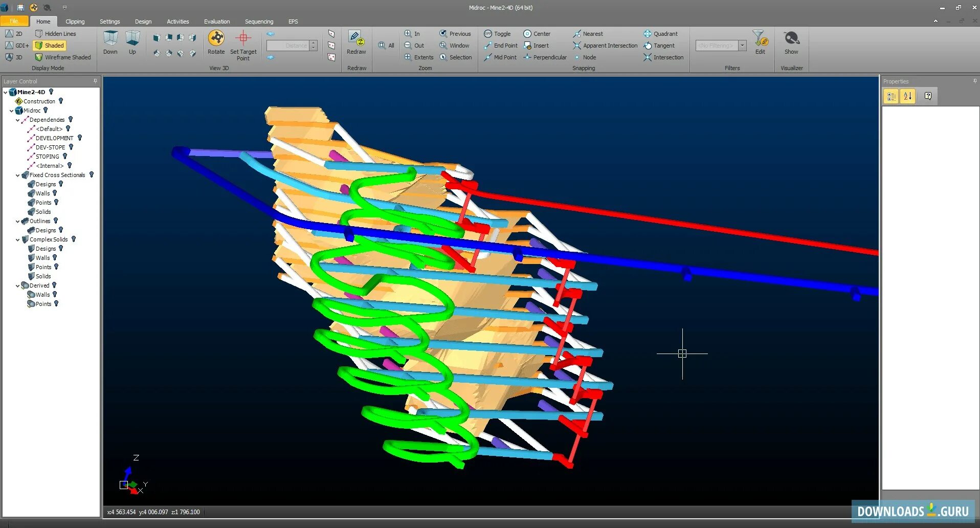Click the Distance stepper arrows
Screen dimensions: 980x528
314,46
